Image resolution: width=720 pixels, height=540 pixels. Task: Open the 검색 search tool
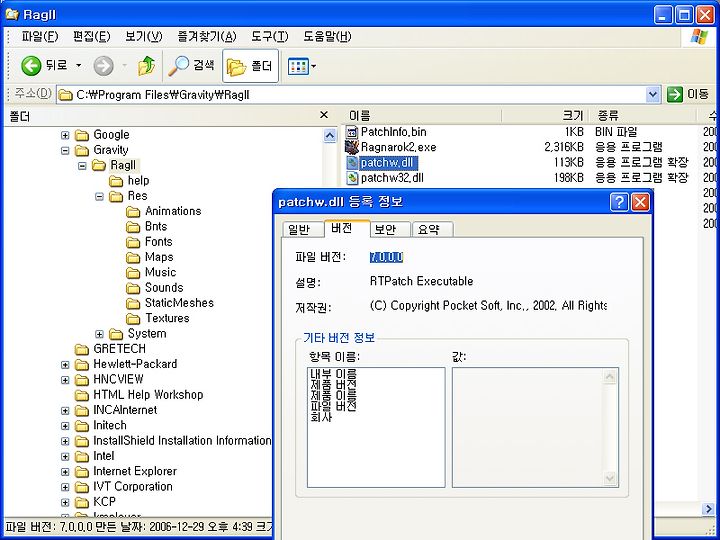[x=191, y=66]
